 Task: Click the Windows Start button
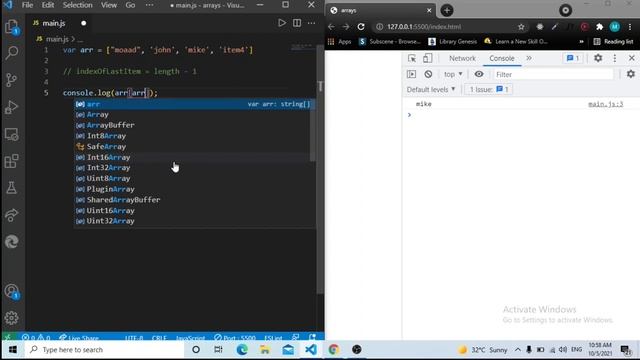[13, 350]
